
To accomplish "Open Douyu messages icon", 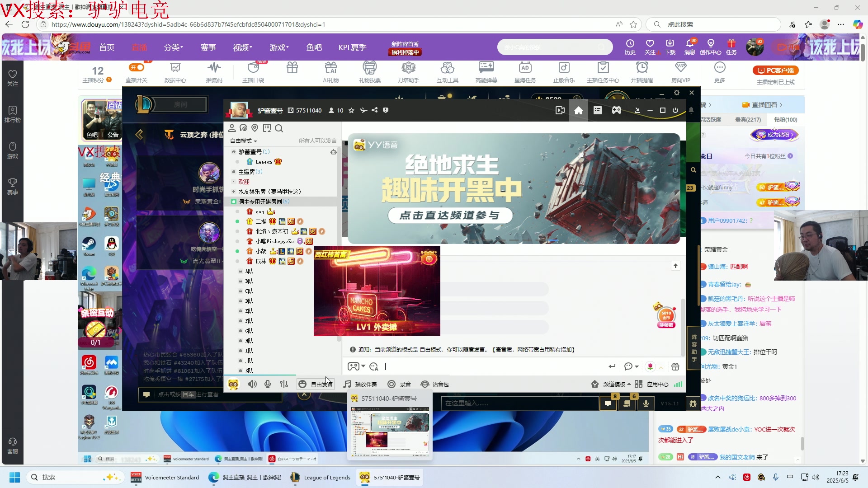I will point(689,47).
